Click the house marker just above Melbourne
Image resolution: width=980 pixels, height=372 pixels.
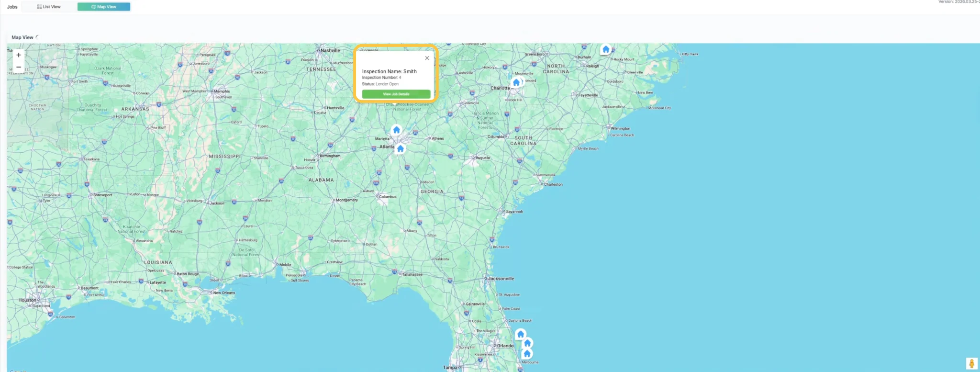pyautogui.click(x=527, y=353)
